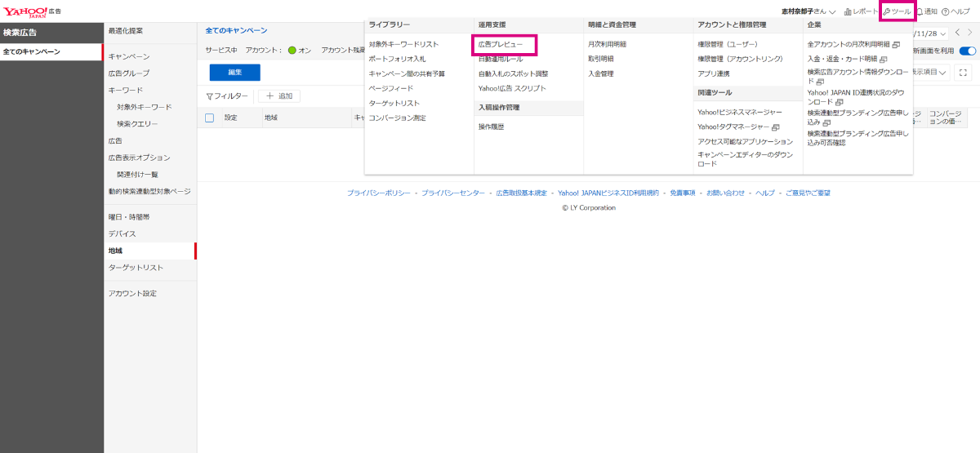Open 検索クエリー sub-item
Screen dimensions: 980x453
pos(137,124)
